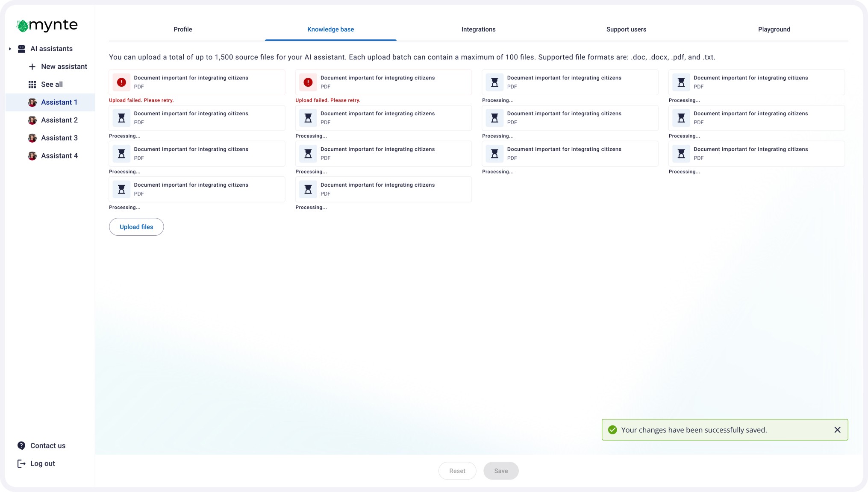Screen dimensions: 868x492
Task: Click the Log out arrow icon
Action: [x=21, y=463]
